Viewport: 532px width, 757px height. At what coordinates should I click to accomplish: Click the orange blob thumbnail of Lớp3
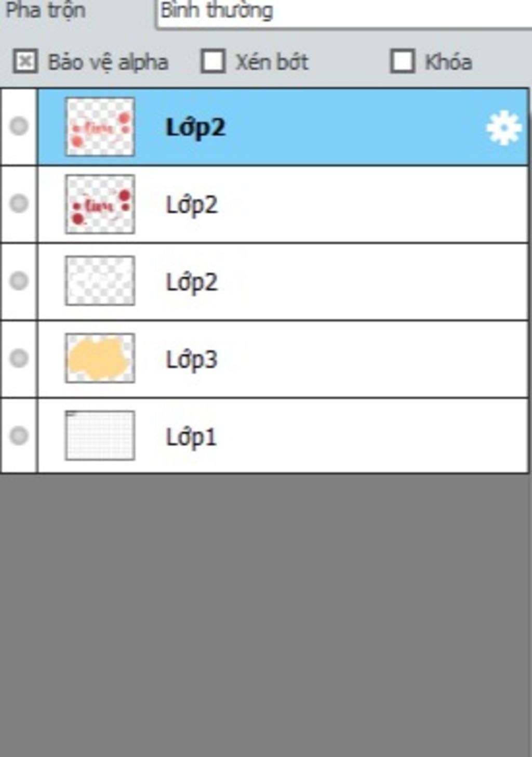(100, 358)
